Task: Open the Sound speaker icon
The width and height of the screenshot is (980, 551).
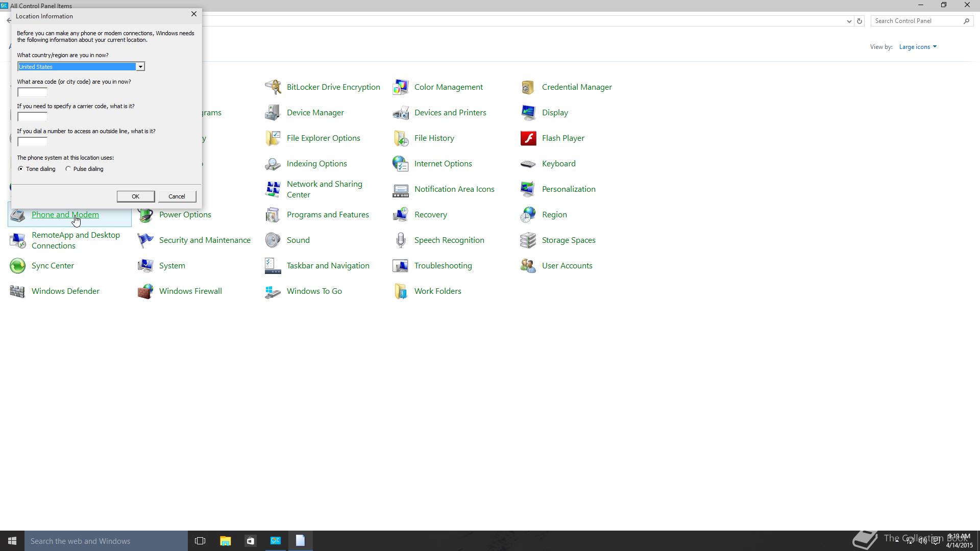Action: (x=273, y=240)
